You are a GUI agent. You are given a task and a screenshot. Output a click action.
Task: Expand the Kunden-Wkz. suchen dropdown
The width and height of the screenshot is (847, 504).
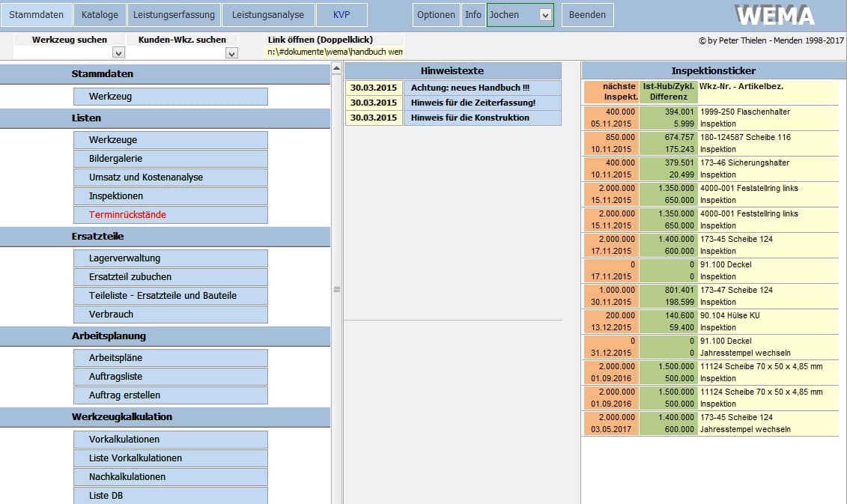tap(231, 53)
